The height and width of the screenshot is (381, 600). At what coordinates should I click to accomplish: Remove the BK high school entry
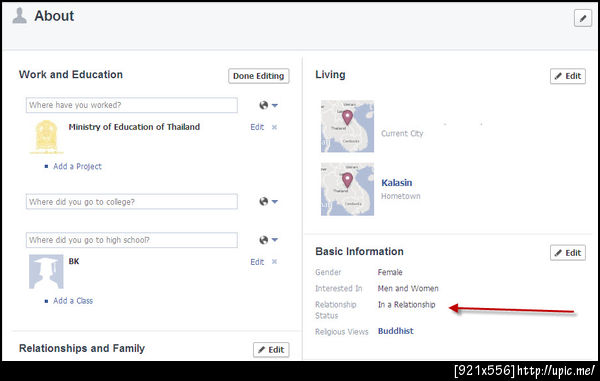(274, 262)
